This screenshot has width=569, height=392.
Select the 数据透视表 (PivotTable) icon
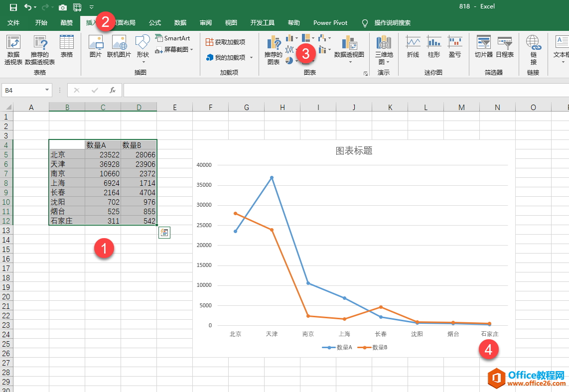(13, 47)
